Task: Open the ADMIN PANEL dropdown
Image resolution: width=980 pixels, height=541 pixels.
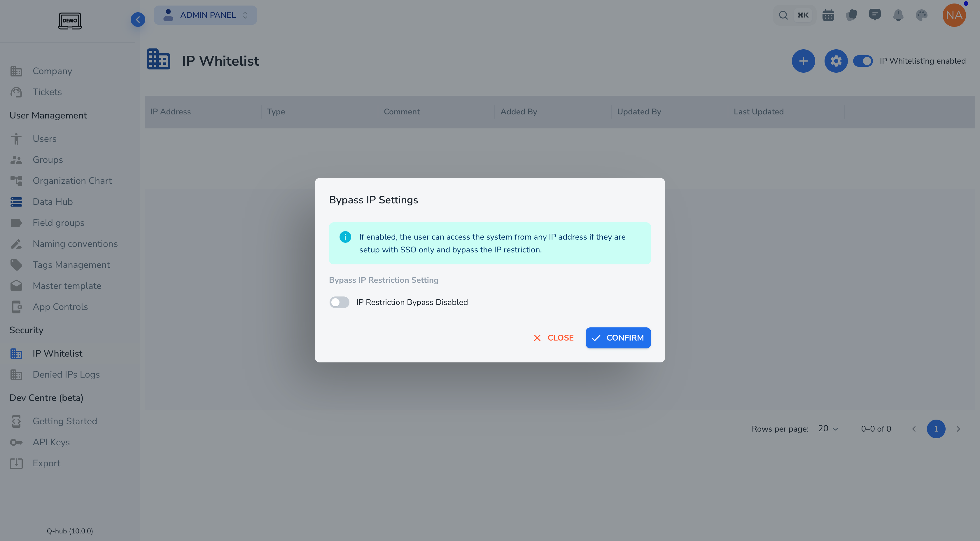Action: click(205, 15)
